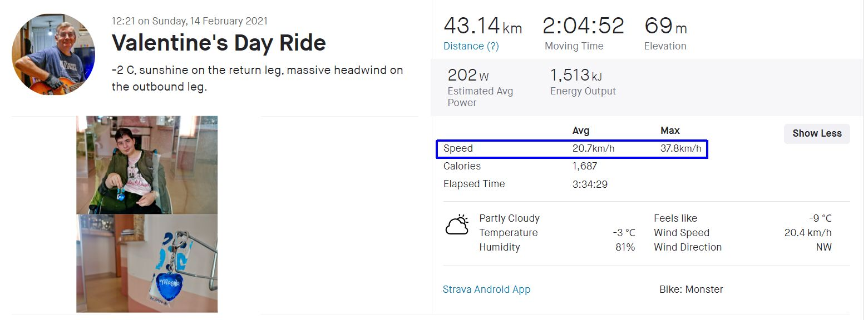Viewport: 868px width, 320px height.
Task: Click the 1,513 kJ energy output value
Action: [576, 75]
